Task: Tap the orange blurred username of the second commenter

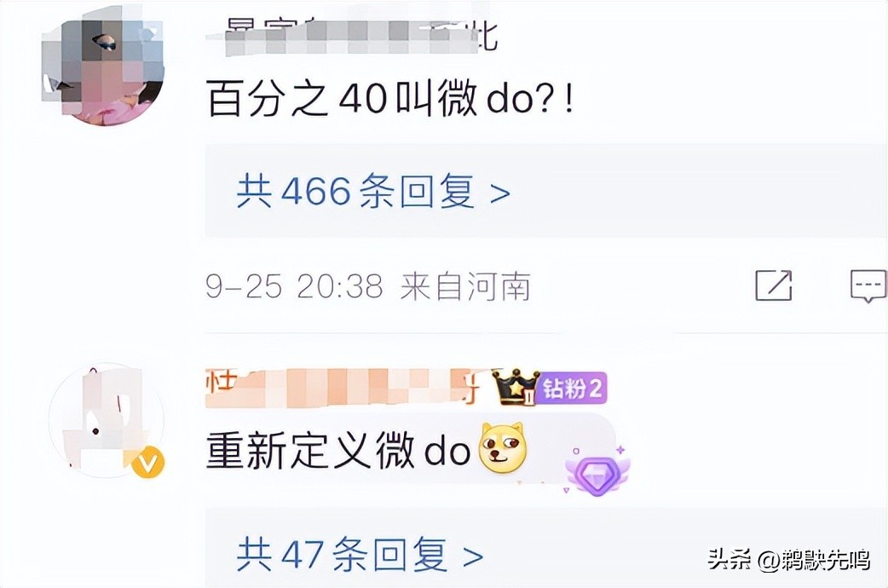Action: pos(343,388)
